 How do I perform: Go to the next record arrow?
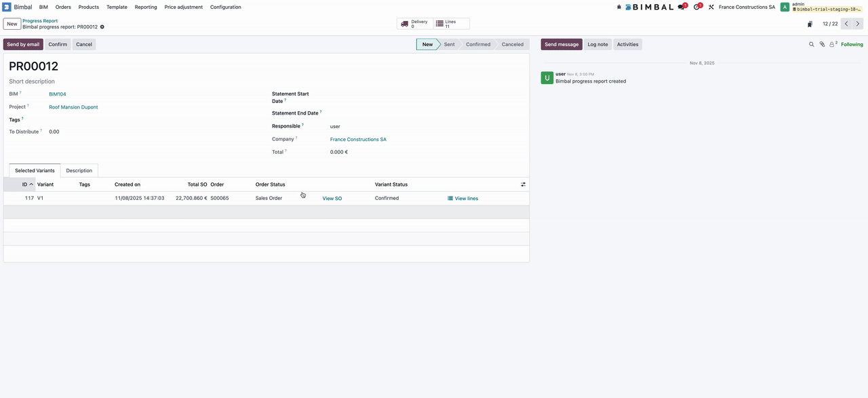pyautogui.click(x=858, y=24)
